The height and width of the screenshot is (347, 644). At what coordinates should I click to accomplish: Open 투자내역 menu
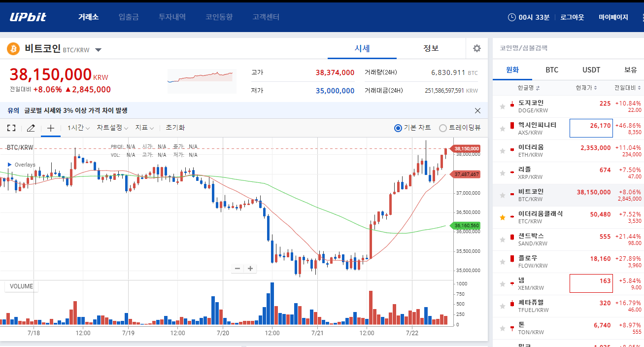[172, 17]
